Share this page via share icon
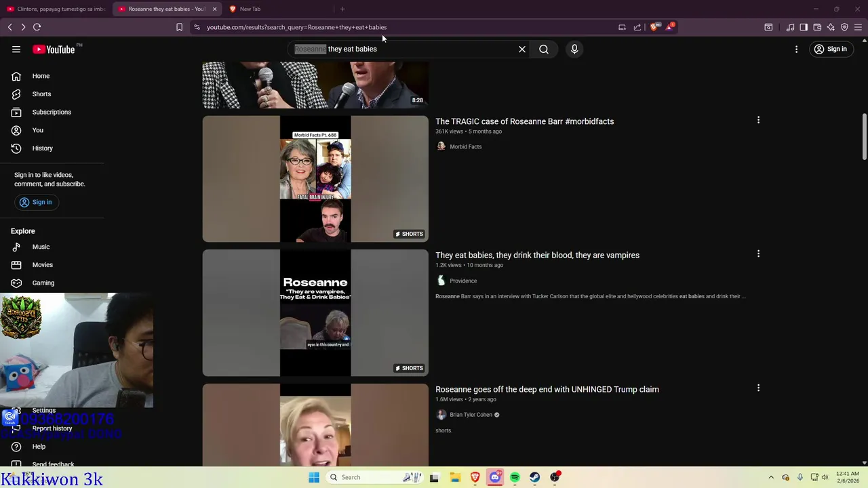868x488 pixels. pos(637,27)
